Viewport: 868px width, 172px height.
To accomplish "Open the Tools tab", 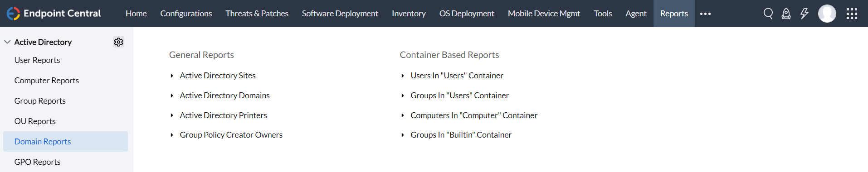I will click(603, 14).
